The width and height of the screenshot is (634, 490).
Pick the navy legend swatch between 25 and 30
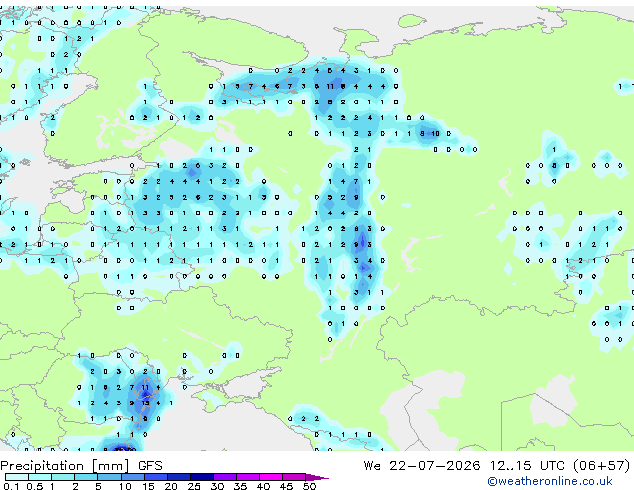click(x=202, y=477)
